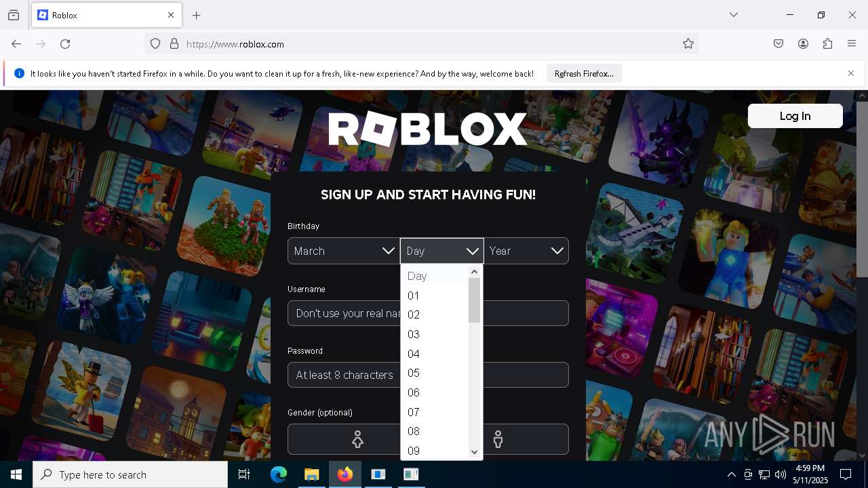
Task: Click the Roblox URL address bar
Action: (x=420, y=44)
